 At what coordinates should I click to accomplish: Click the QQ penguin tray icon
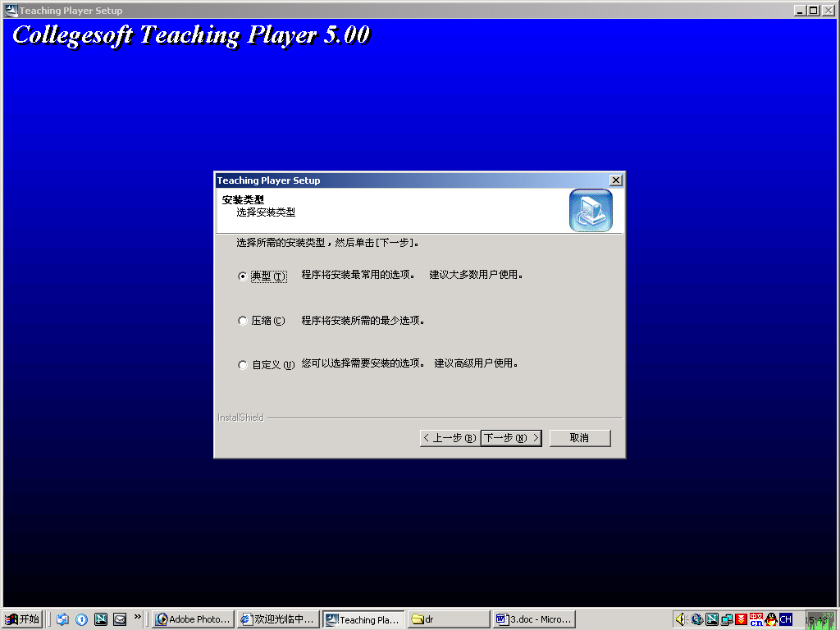771,619
